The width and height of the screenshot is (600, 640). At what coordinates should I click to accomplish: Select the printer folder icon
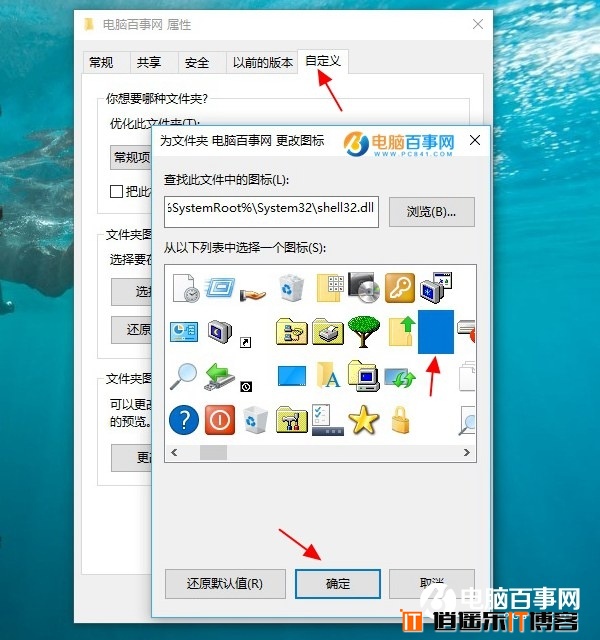[328, 332]
